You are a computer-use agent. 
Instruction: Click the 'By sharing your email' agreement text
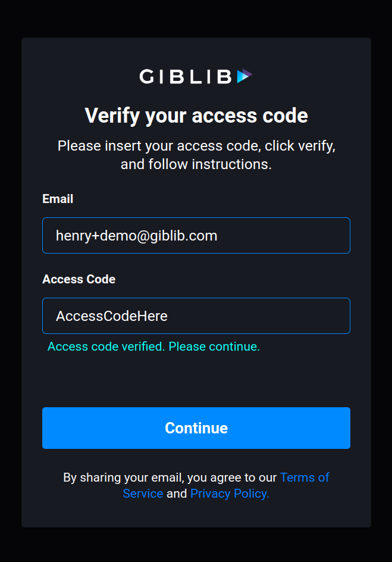pos(170,477)
